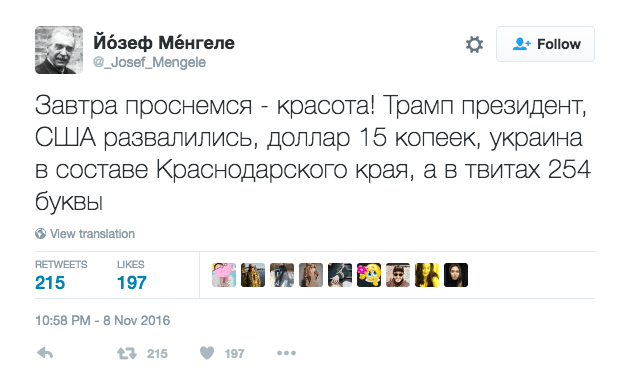Screen dimensions: 626x384
Task: Open the tweet author's profile photo
Action: click(59, 50)
